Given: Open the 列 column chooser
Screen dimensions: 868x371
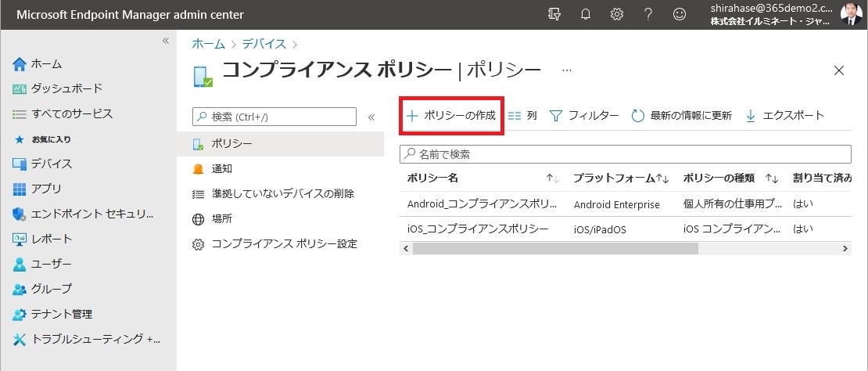Looking at the screenshot, I should tap(522, 116).
